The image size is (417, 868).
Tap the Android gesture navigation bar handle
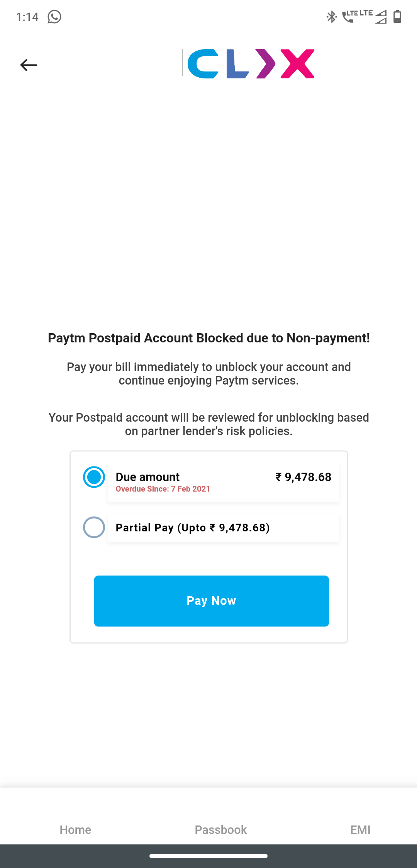pos(208,856)
